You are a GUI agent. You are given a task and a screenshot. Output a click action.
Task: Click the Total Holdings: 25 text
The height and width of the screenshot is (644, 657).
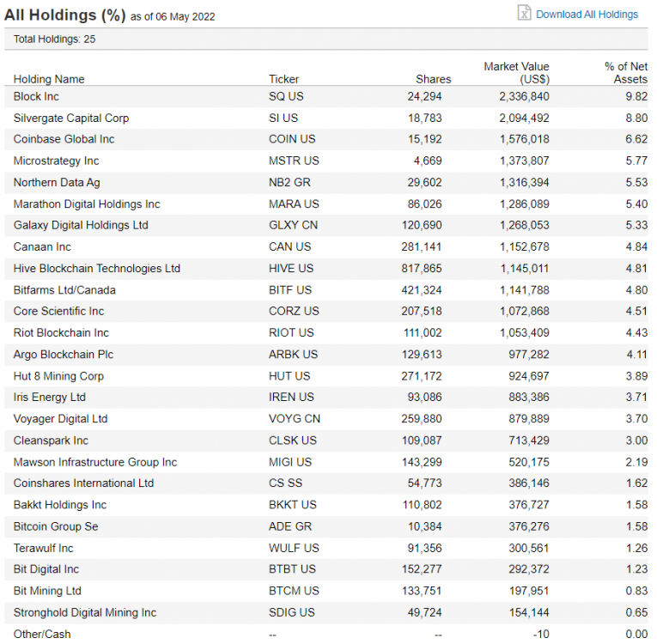[54, 39]
